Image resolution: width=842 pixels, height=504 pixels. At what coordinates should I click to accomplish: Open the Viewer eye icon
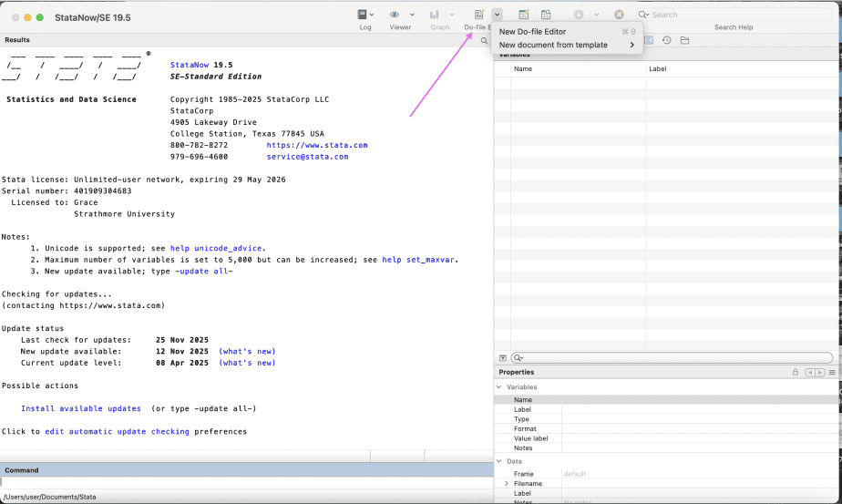tap(395, 15)
